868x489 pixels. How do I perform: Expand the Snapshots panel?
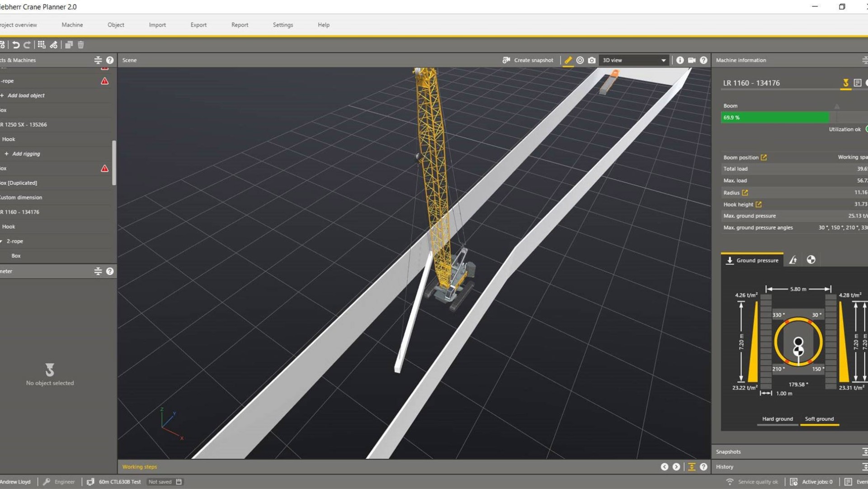pos(864,452)
